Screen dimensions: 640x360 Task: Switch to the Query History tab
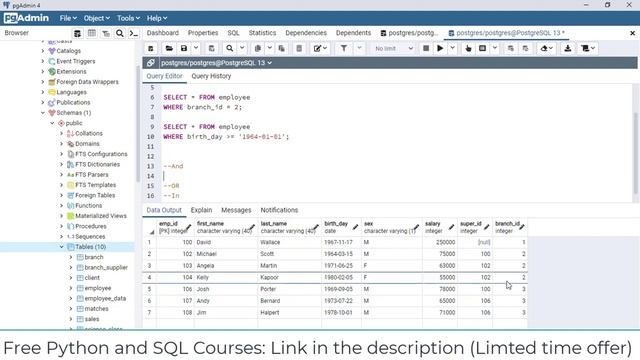pos(211,76)
